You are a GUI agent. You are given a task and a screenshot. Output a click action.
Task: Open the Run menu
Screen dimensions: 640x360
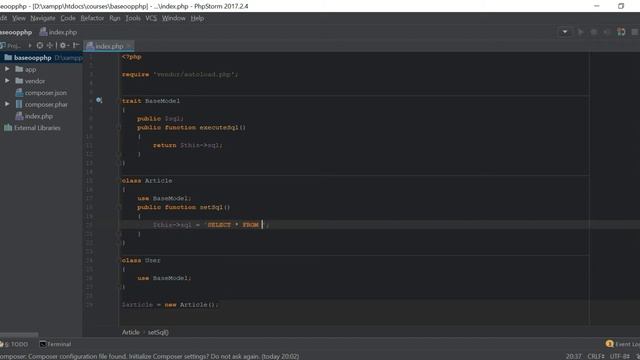(115, 18)
